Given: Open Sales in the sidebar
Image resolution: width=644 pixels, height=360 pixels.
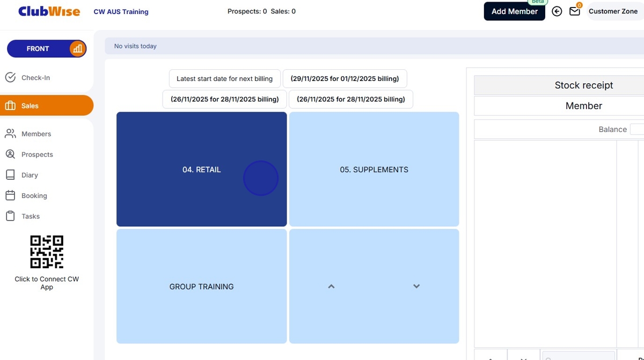Looking at the screenshot, I should 47,106.
